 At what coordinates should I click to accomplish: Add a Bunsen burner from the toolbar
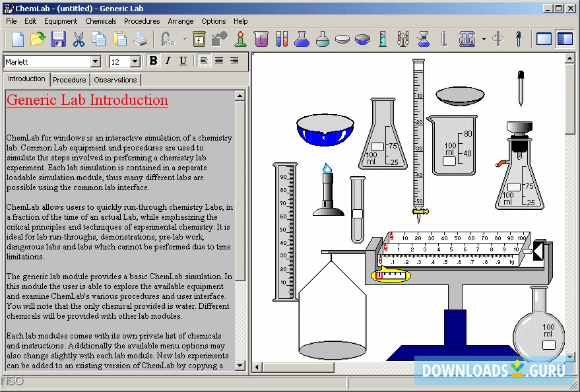pos(240,39)
